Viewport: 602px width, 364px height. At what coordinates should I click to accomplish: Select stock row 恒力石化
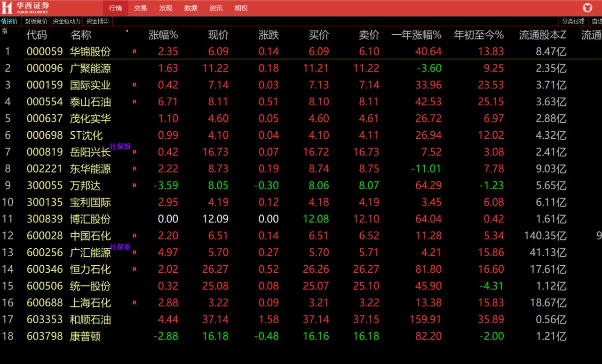pos(301,269)
